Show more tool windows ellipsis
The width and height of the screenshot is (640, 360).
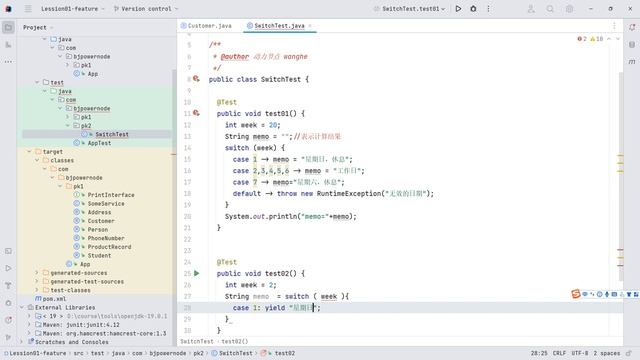8,62
